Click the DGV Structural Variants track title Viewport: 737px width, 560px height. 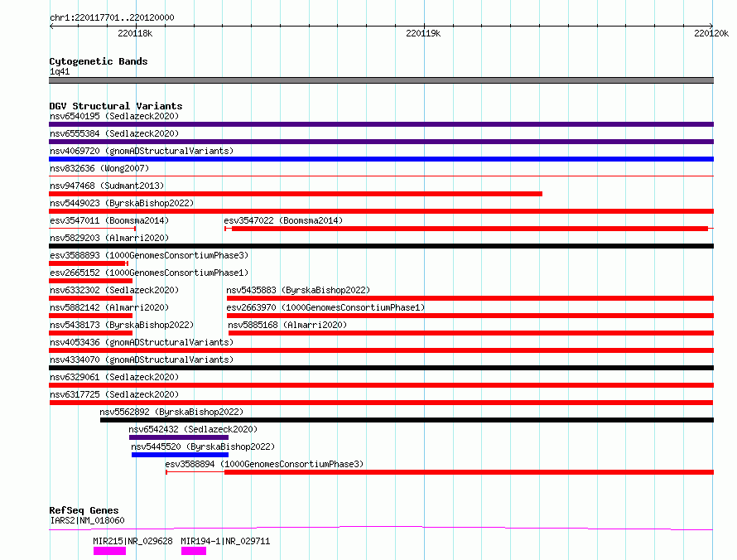[116, 106]
